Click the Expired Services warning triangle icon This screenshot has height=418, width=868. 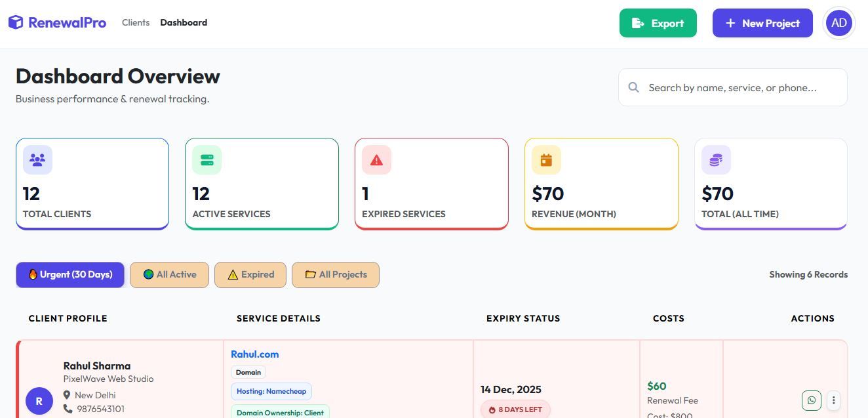point(376,160)
